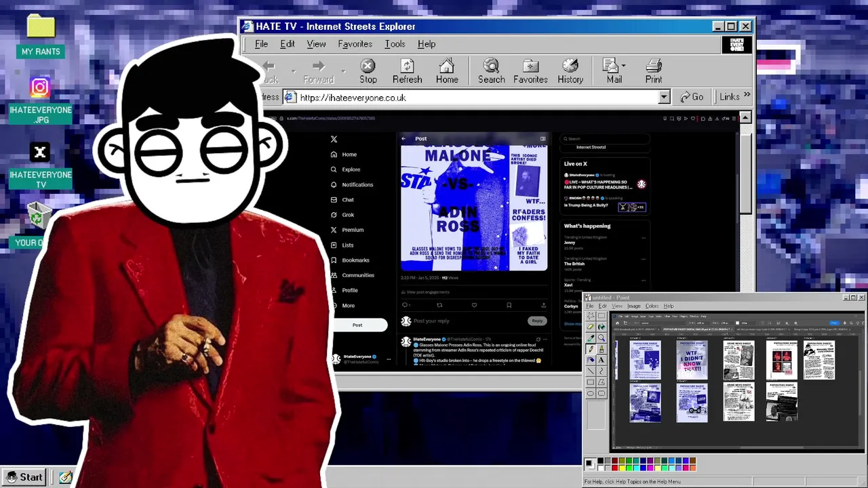Open Grok in the X sidebar

pos(342,215)
